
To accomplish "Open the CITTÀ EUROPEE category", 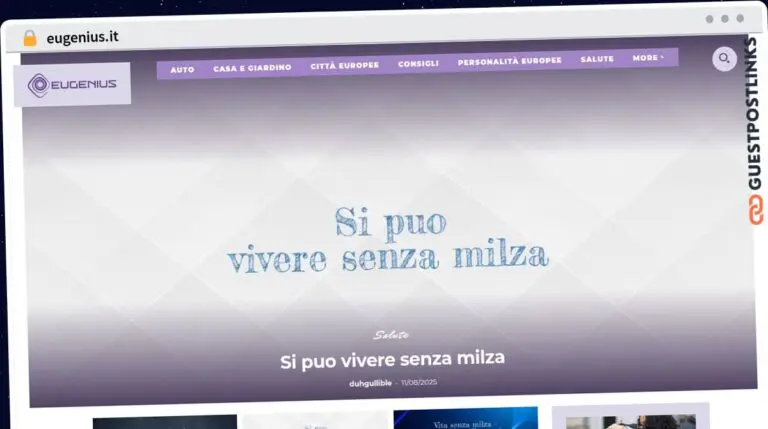I will tap(344, 65).
